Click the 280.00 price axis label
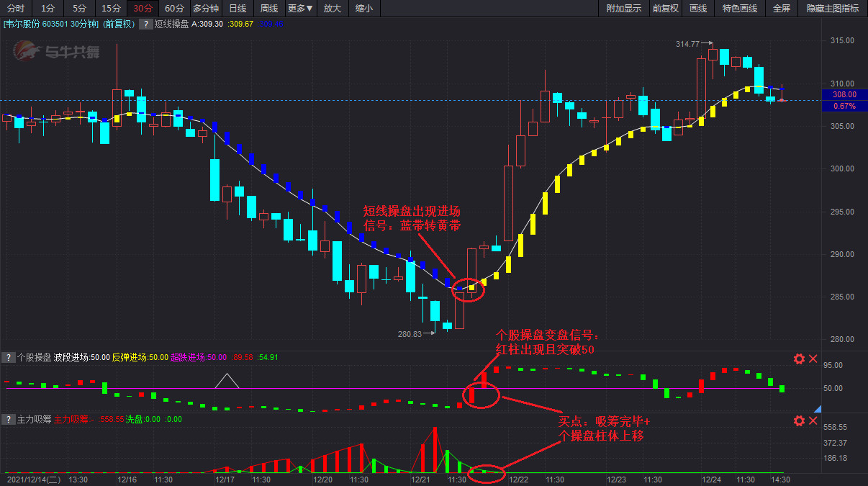The height and width of the screenshot is (486, 868). click(x=844, y=339)
